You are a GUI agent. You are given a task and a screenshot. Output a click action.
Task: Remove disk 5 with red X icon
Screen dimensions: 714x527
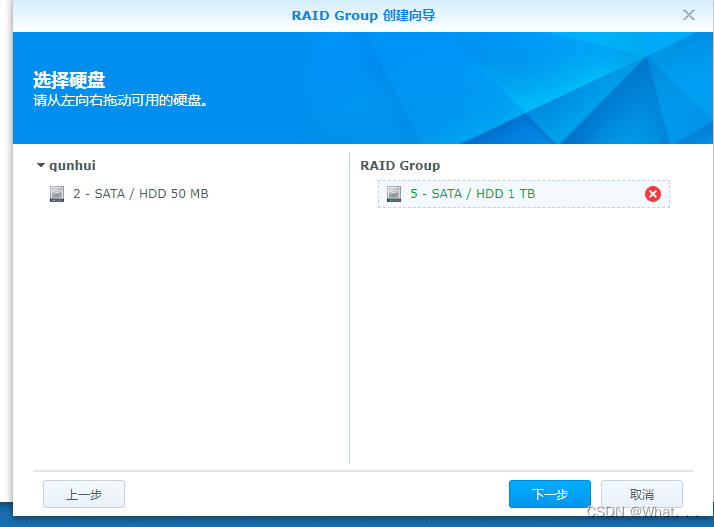point(653,194)
